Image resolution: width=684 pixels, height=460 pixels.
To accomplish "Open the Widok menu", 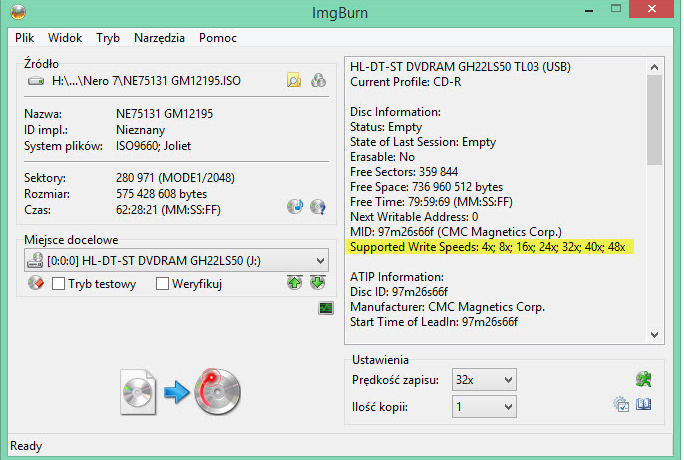I will pyautogui.click(x=65, y=38).
